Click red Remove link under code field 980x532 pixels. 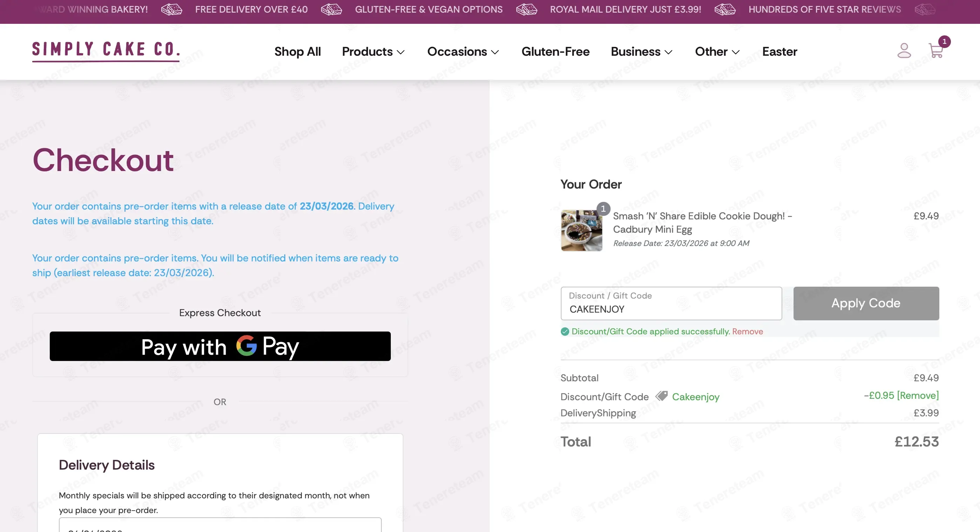(x=747, y=331)
